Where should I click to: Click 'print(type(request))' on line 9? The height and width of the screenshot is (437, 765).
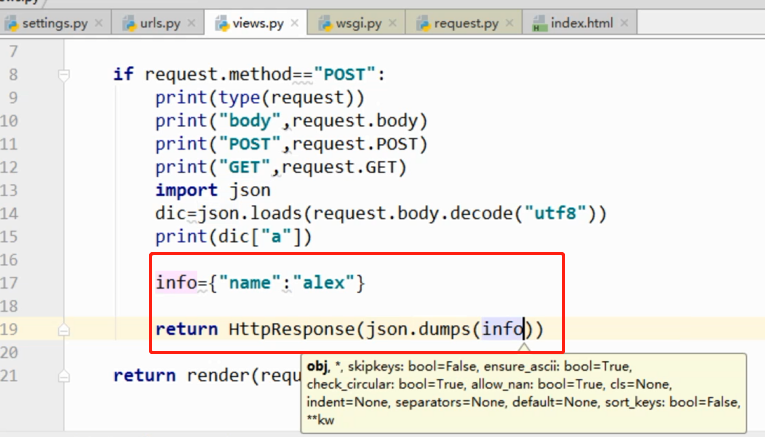click(260, 98)
